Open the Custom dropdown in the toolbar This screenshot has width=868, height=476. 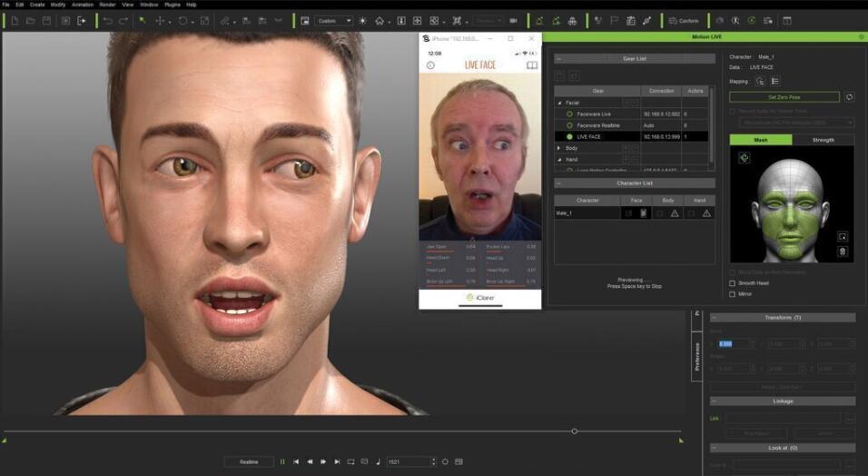point(333,20)
